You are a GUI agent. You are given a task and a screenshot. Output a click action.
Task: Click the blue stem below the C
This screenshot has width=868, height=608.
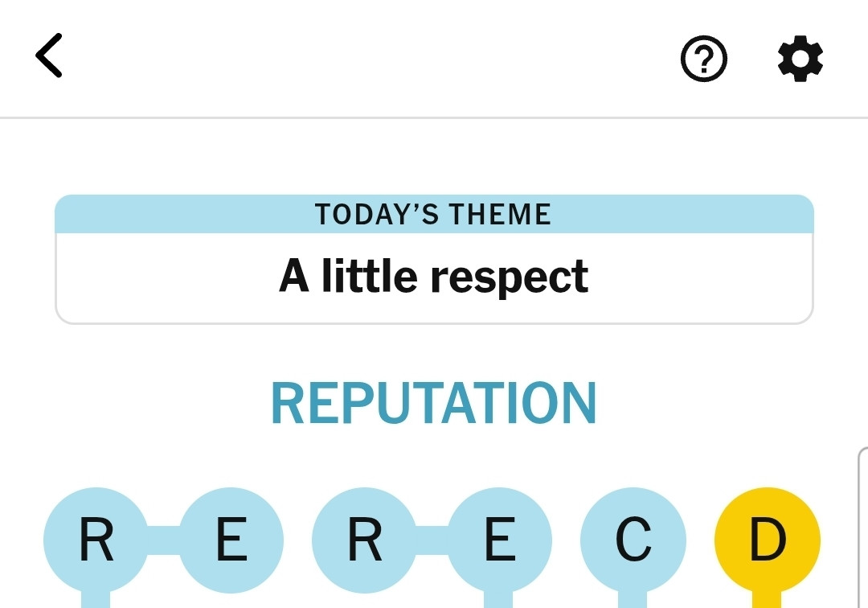tap(633, 599)
